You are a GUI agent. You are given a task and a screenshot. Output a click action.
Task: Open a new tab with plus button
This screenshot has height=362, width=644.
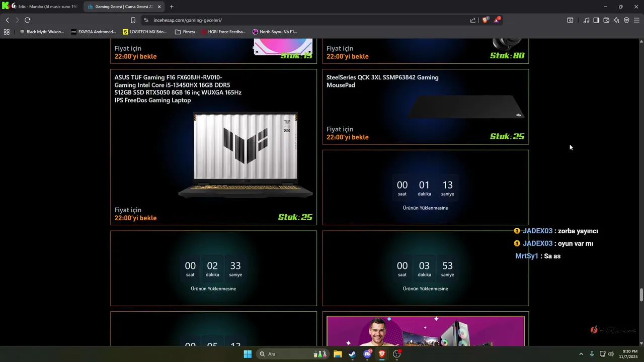172,7
